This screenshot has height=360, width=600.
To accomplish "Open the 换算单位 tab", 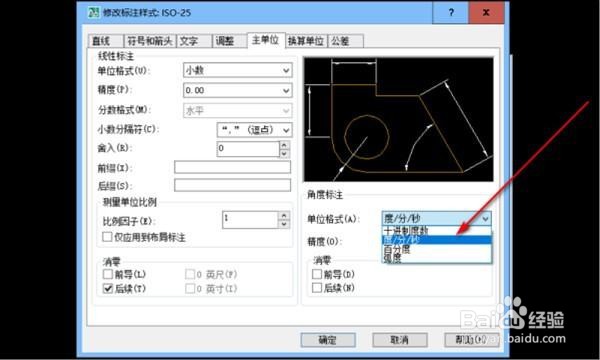I will (x=306, y=41).
